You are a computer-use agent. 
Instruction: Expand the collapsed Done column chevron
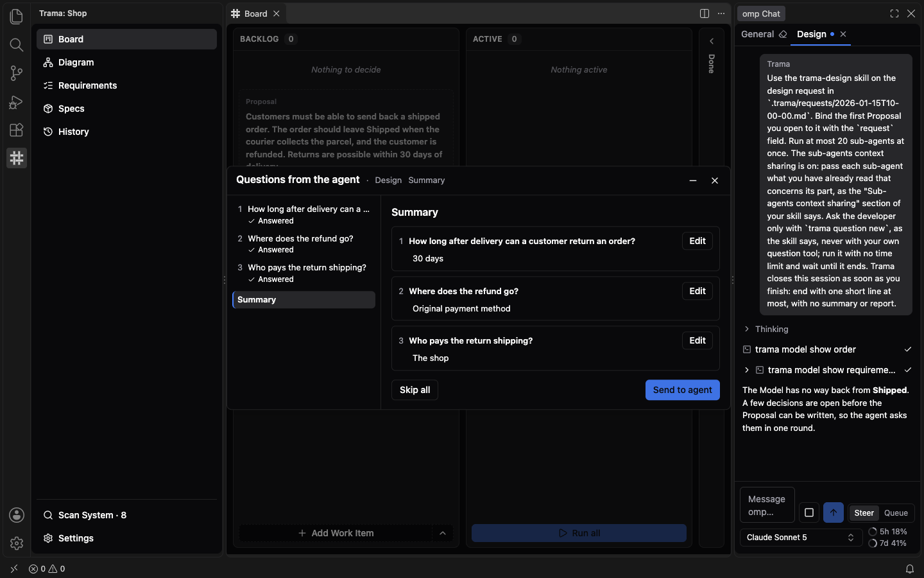coord(712,41)
